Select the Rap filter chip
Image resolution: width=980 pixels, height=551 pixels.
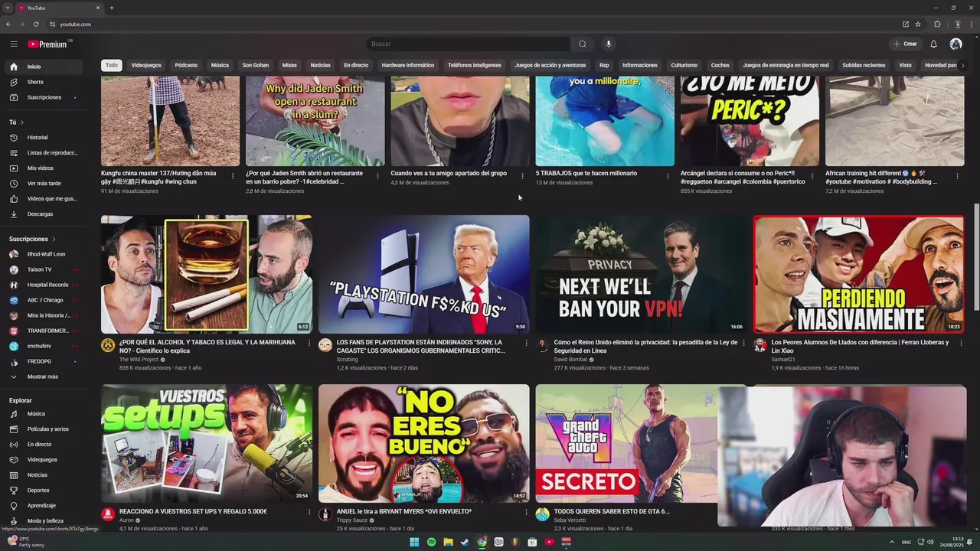[604, 65]
